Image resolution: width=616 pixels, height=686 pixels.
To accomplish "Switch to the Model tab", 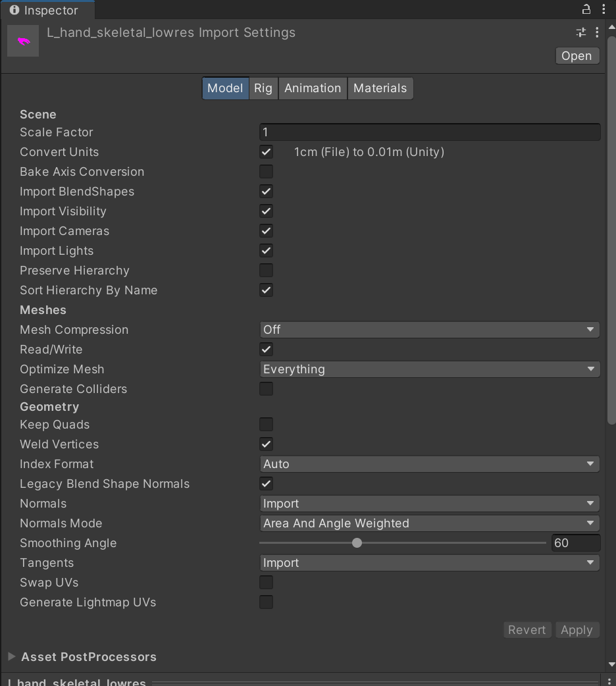I will click(x=225, y=88).
